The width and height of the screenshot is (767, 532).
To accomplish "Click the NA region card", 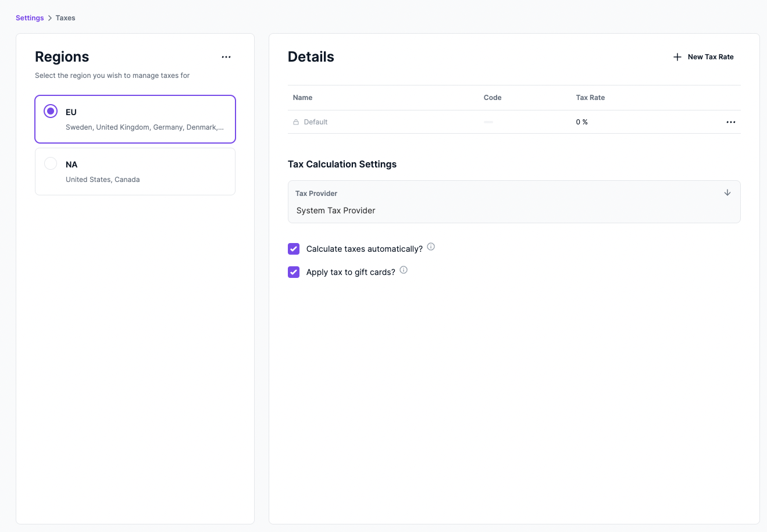I will [x=135, y=171].
